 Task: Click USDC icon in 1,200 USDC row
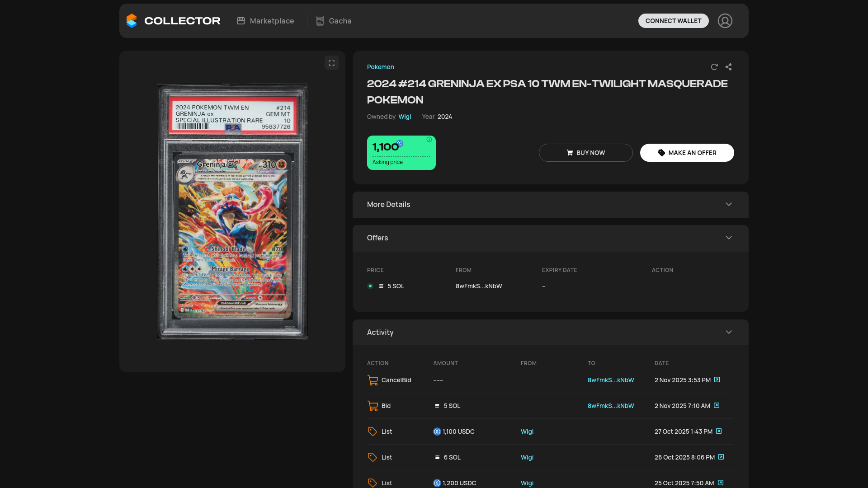437,483
